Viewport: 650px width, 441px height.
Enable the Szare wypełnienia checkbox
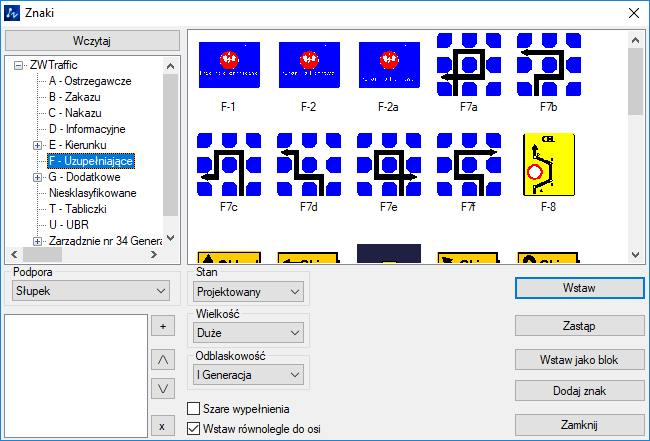point(195,408)
